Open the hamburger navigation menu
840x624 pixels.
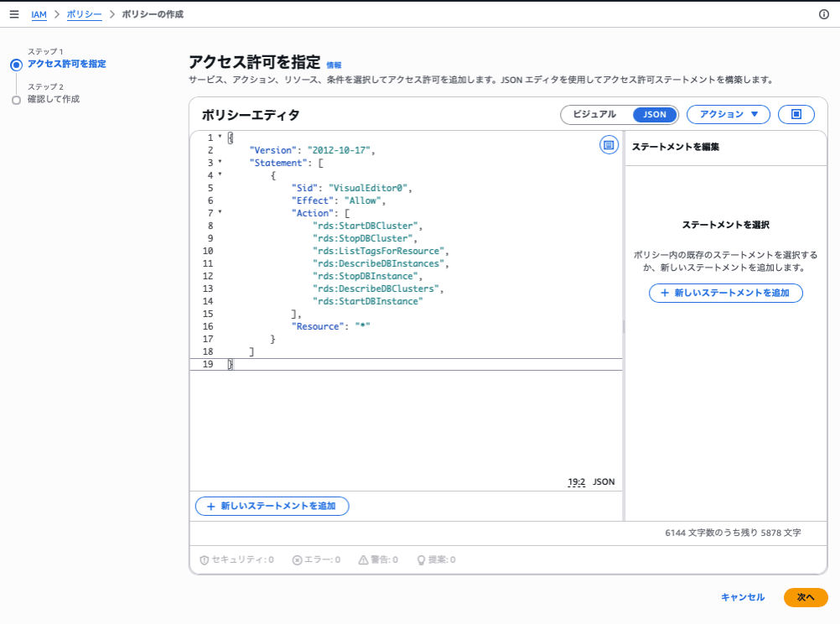(14, 14)
